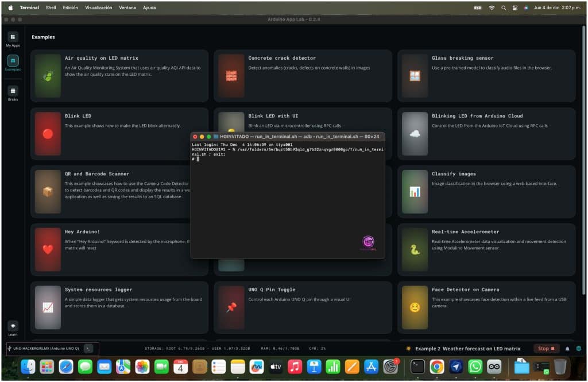
Task: Click the terminal button beside board name
Action: [88, 349]
